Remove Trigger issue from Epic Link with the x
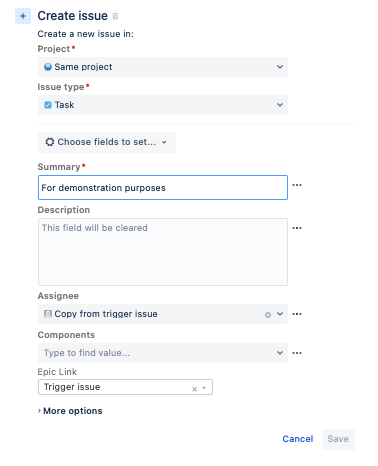 (x=195, y=389)
